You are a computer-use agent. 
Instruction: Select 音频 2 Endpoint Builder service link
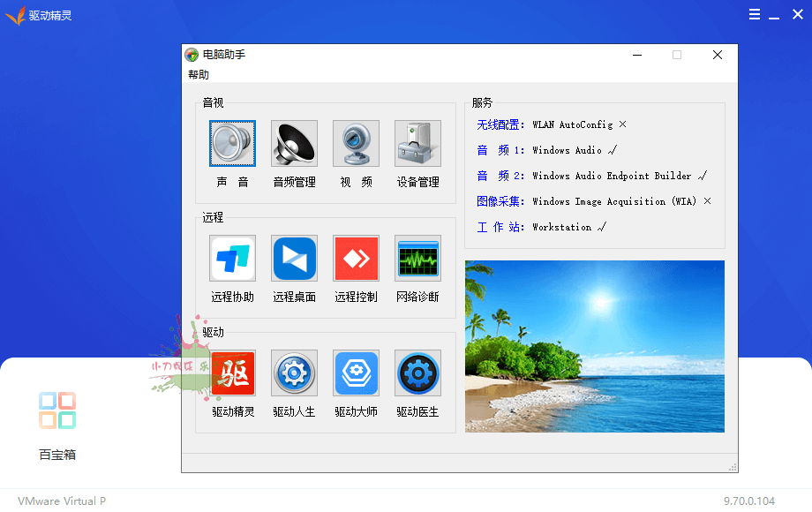tap(500, 176)
